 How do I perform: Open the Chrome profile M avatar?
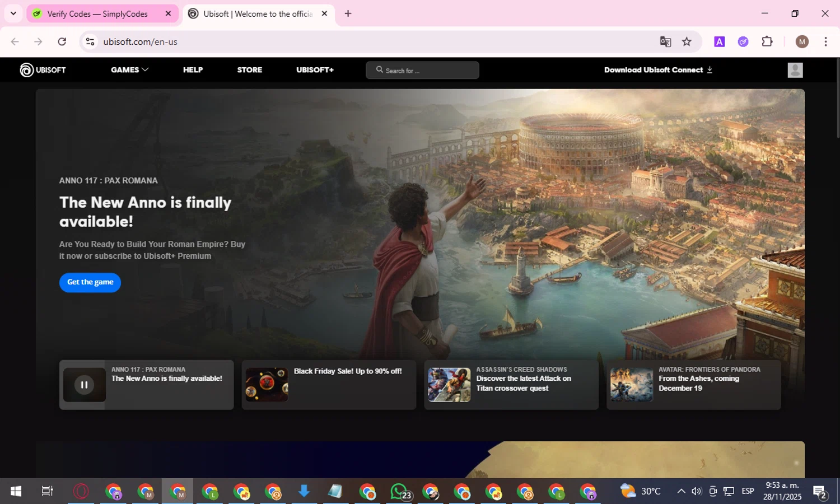(x=802, y=42)
